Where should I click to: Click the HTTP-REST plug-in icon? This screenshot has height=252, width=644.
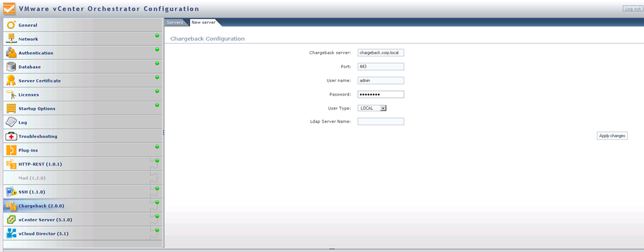point(11,164)
